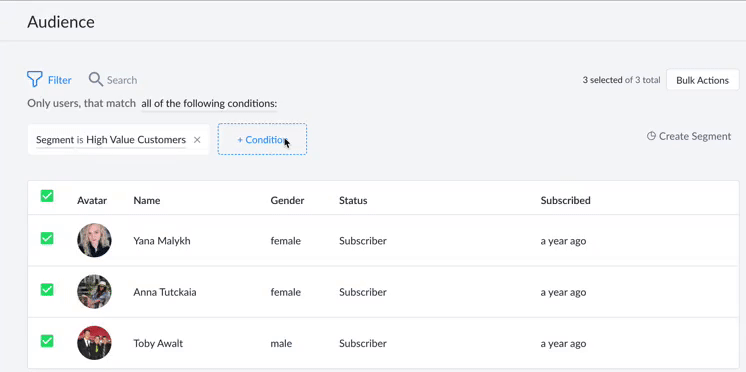Screen dimensions: 746x372
Task: Click 'a year ago' in Toby Awalt's row
Action: point(563,343)
